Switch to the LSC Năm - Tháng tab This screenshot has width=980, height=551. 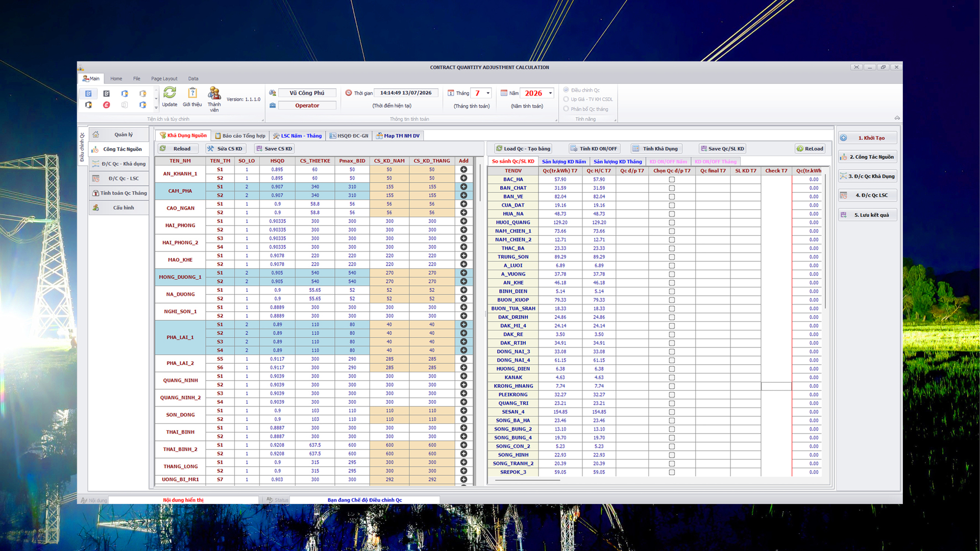click(x=297, y=136)
